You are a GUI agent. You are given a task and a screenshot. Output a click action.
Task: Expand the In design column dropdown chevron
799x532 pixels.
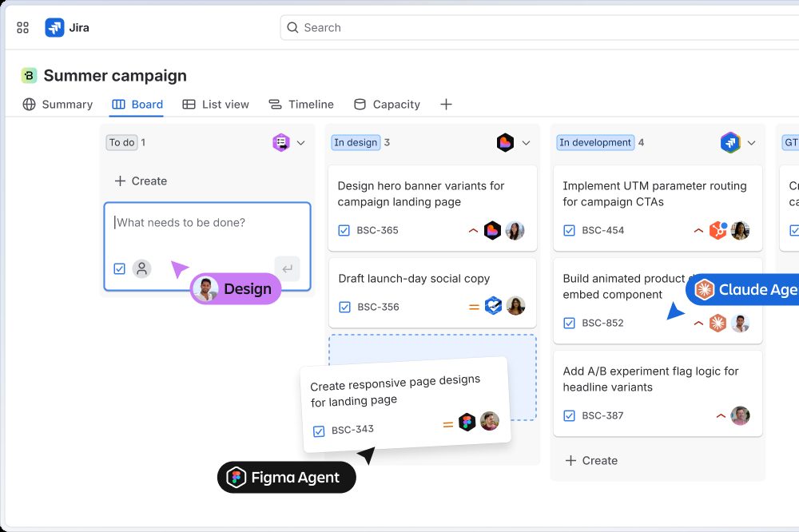[527, 143]
